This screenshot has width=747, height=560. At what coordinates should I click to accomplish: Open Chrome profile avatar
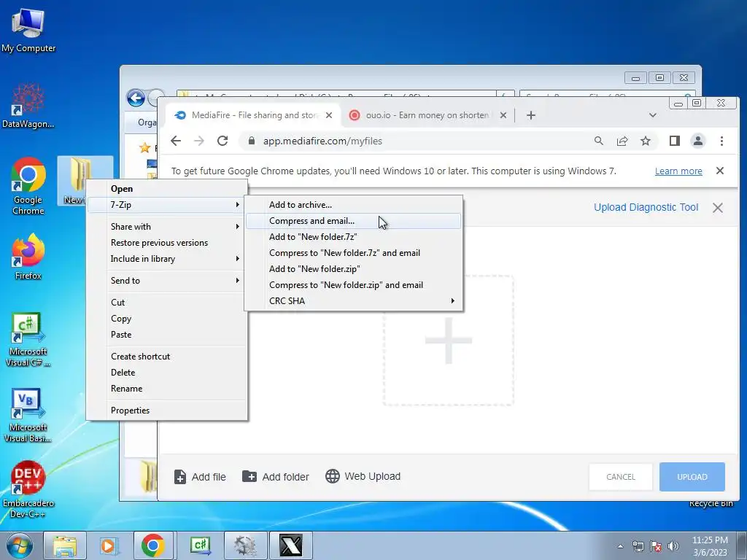point(698,141)
